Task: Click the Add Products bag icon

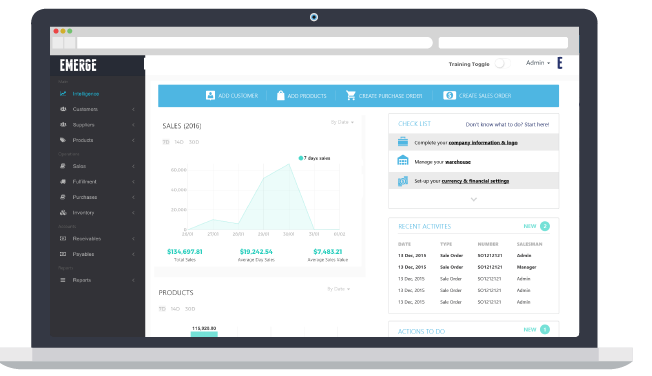Action: coord(281,96)
